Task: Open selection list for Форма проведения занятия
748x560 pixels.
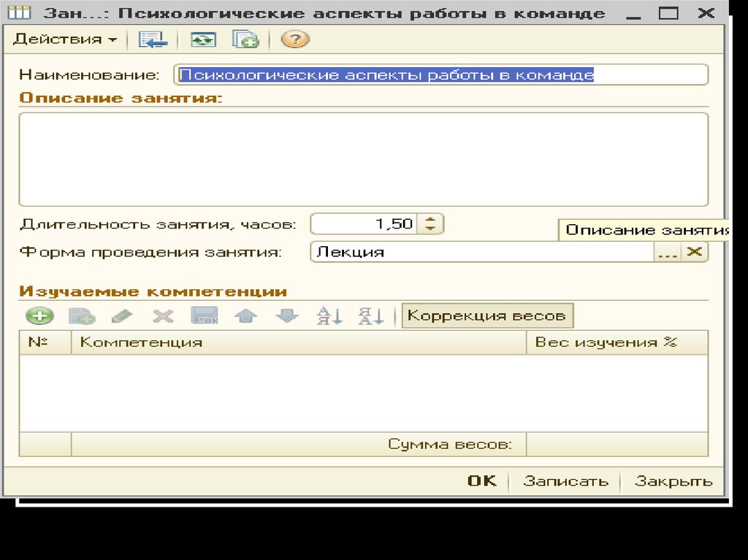Action: click(x=667, y=252)
